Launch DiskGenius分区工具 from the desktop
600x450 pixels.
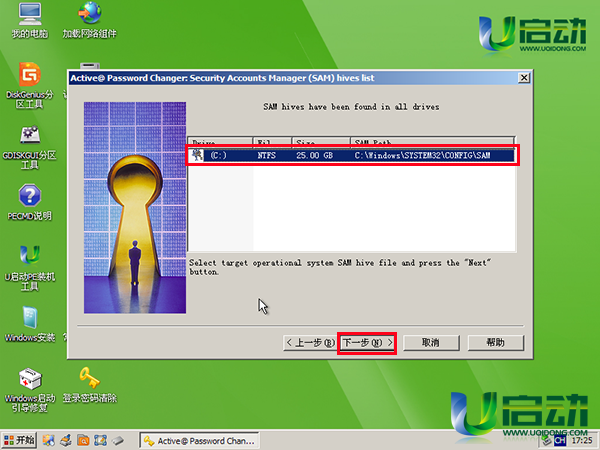pos(29,85)
